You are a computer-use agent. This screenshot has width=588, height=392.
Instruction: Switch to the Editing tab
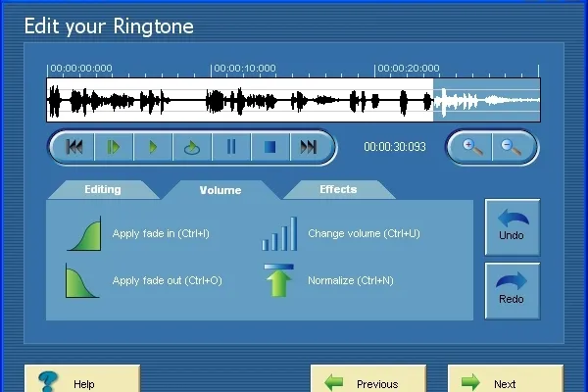103,189
